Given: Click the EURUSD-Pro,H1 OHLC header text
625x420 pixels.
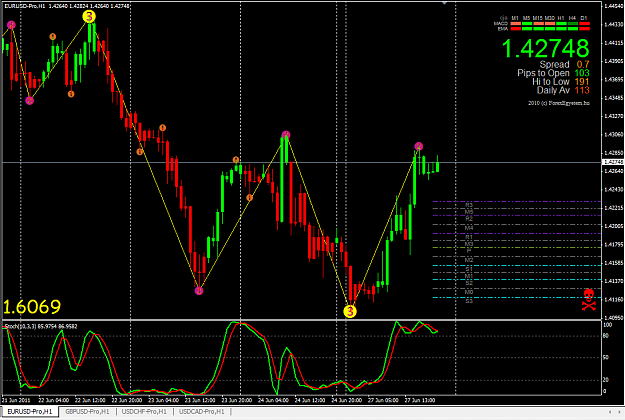Looking at the screenshot, I should point(67,6).
